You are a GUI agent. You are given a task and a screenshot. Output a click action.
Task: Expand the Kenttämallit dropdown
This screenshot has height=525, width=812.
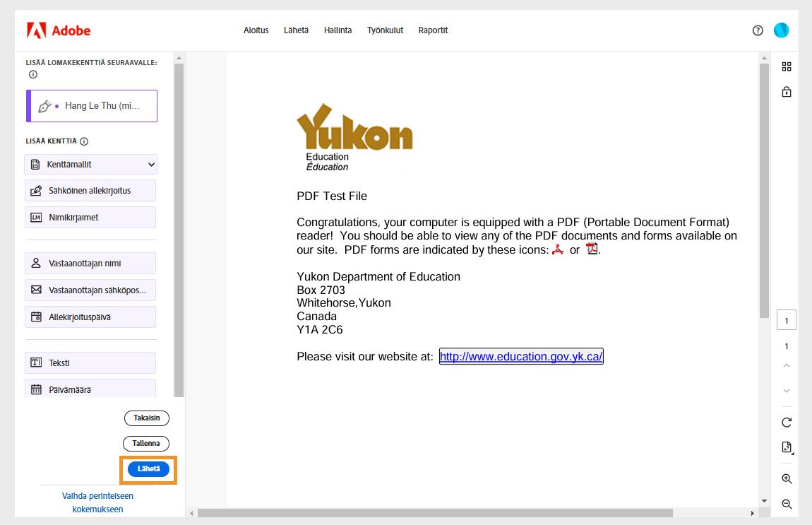[x=90, y=165]
